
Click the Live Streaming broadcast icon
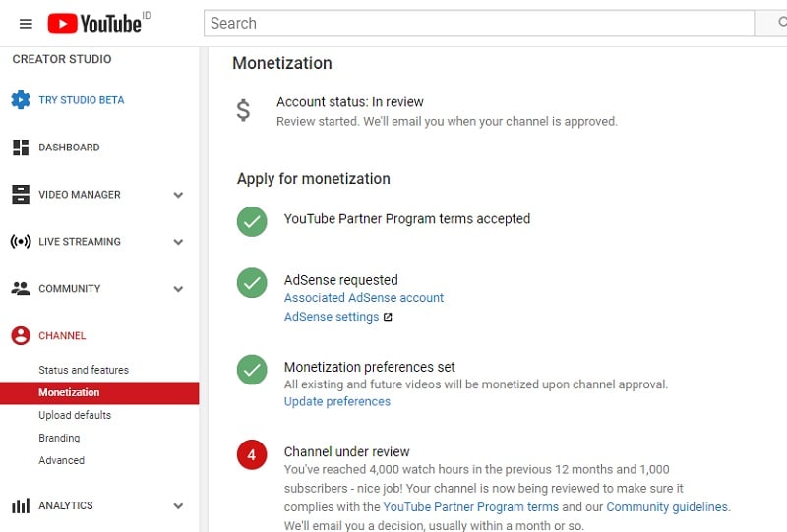pos(21,242)
